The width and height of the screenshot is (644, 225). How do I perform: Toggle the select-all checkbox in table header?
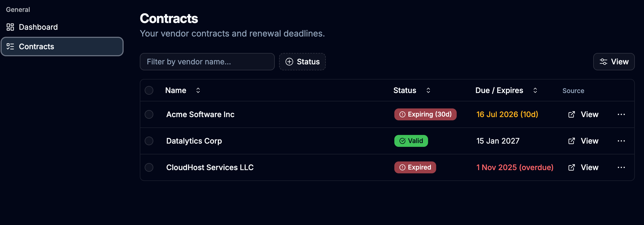[x=149, y=90]
